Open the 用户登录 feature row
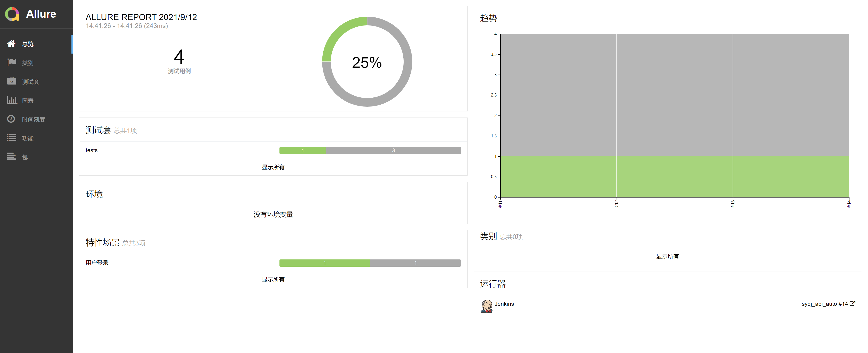868x353 pixels. point(97,263)
